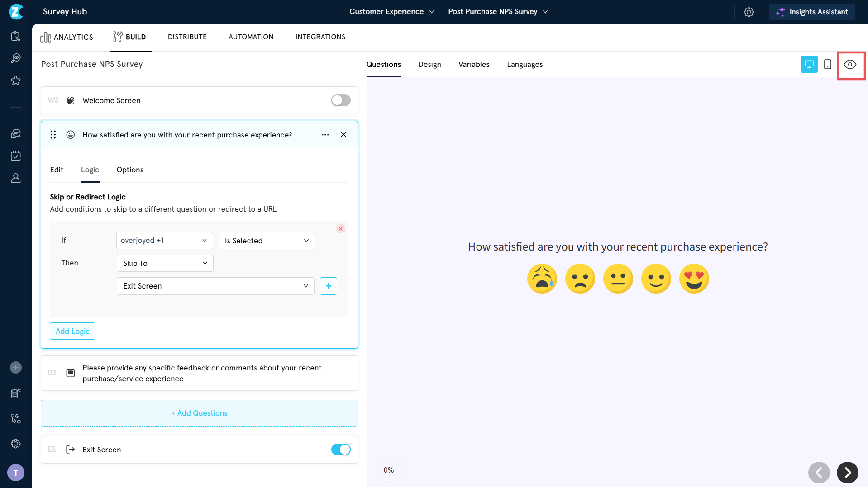The image size is (868, 488).
Task: Delete the logic condition with red X
Action: click(x=340, y=229)
